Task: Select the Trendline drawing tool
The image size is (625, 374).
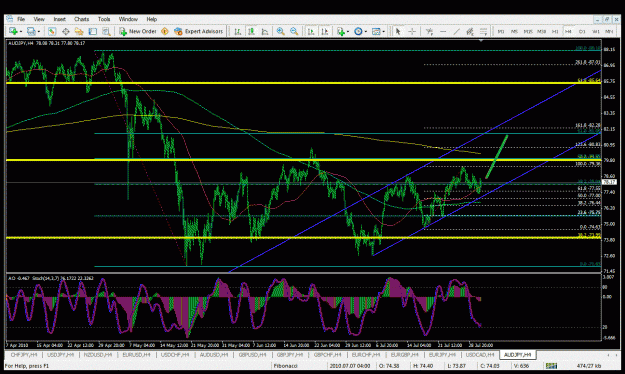Action: click(456, 31)
